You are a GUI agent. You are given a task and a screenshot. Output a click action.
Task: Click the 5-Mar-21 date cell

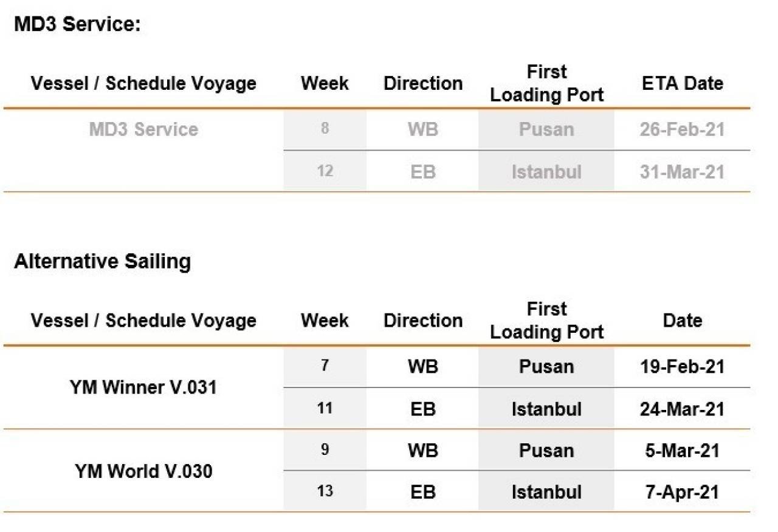(x=682, y=451)
